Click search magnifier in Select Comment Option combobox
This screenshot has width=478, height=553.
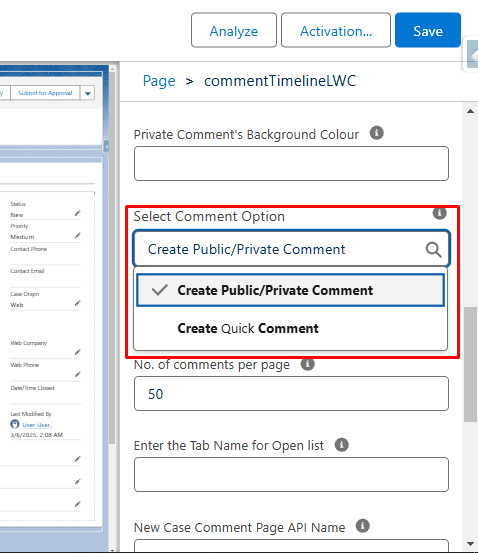(433, 250)
